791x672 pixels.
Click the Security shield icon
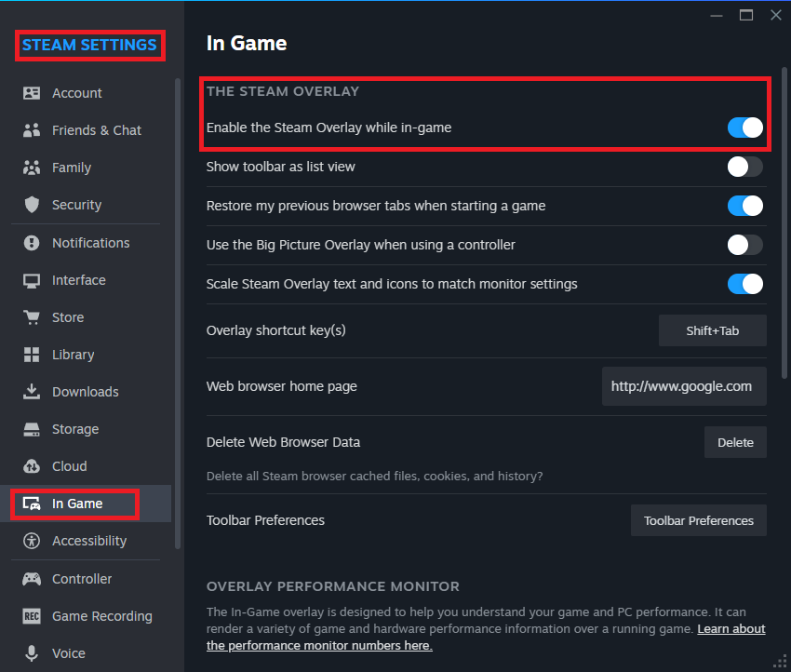click(x=32, y=205)
